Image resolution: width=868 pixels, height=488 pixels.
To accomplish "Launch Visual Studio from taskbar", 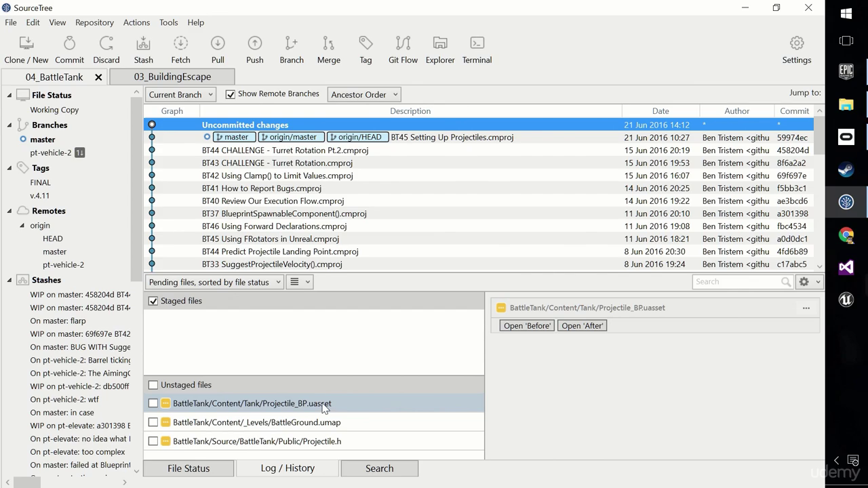I will (x=846, y=267).
